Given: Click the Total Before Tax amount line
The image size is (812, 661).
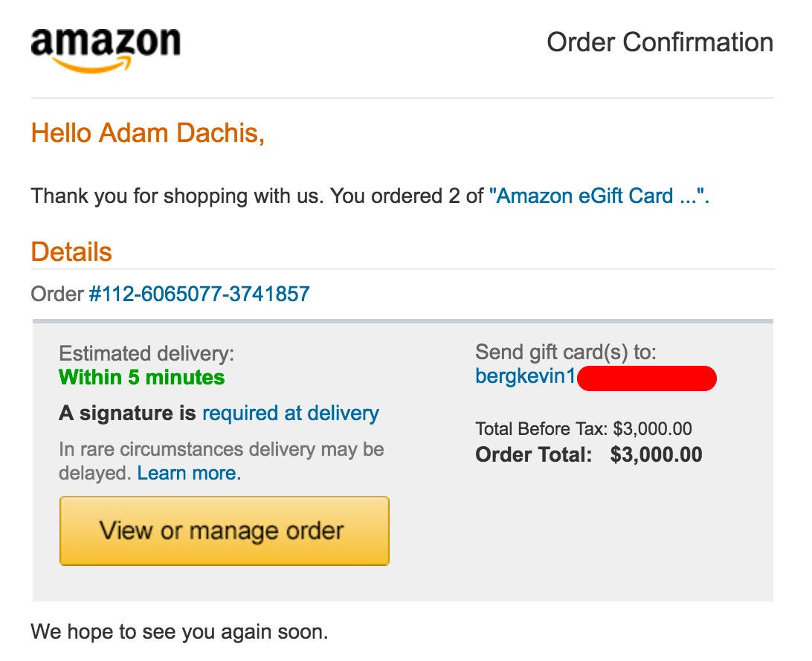Looking at the screenshot, I should click(584, 429).
